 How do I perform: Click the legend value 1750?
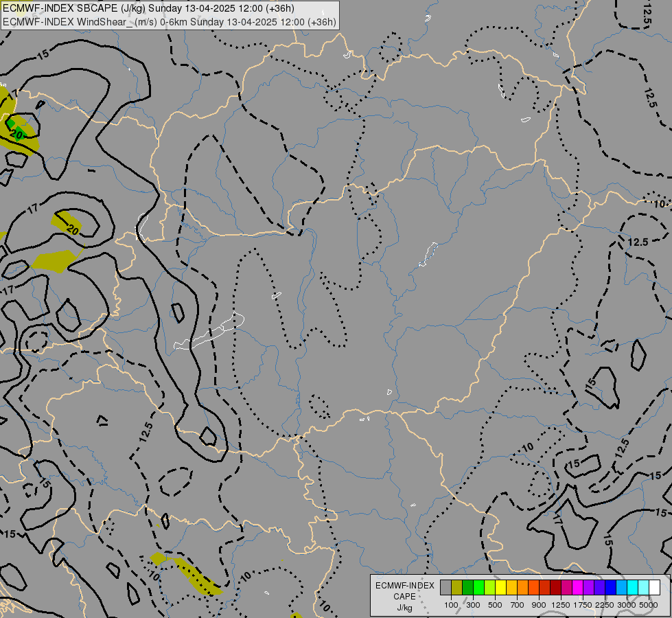click(583, 605)
